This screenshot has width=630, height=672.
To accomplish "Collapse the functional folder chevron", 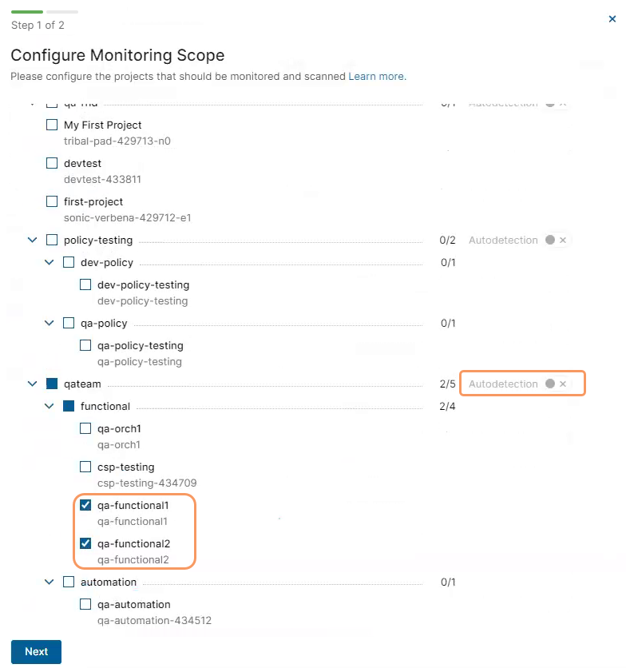I will 49,406.
